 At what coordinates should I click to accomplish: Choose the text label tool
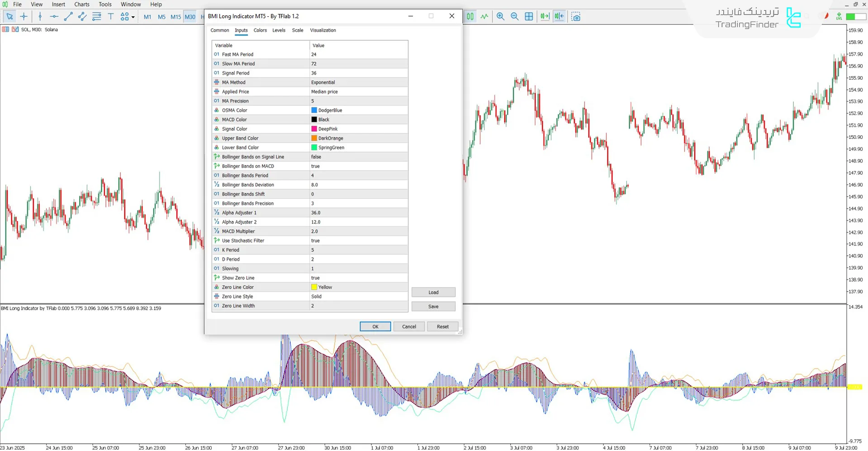111,17
